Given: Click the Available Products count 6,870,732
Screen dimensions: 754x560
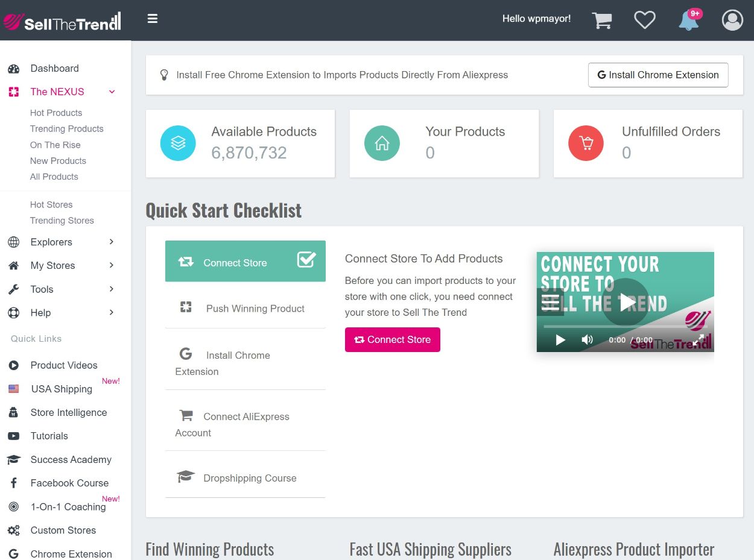Looking at the screenshot, I should pyautogui.click(x=249, y=153).
